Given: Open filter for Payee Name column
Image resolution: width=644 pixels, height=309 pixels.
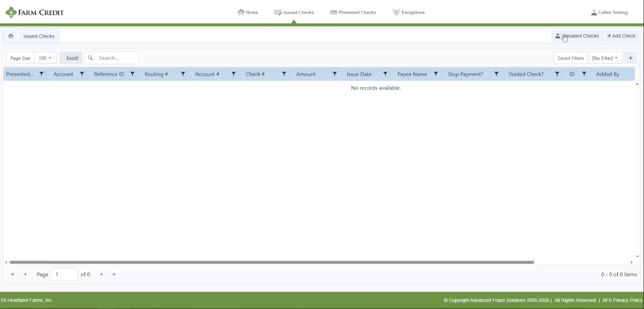Looking at the screenshot, I should click(436, 74).
